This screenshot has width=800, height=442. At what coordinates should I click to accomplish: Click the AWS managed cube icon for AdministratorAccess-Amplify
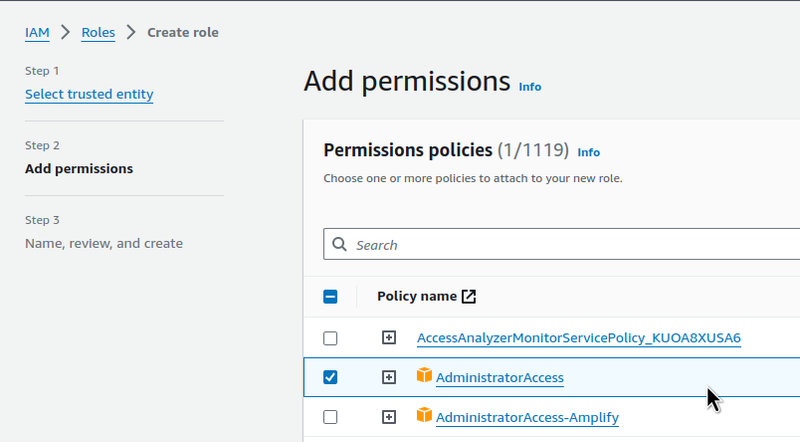424,415
